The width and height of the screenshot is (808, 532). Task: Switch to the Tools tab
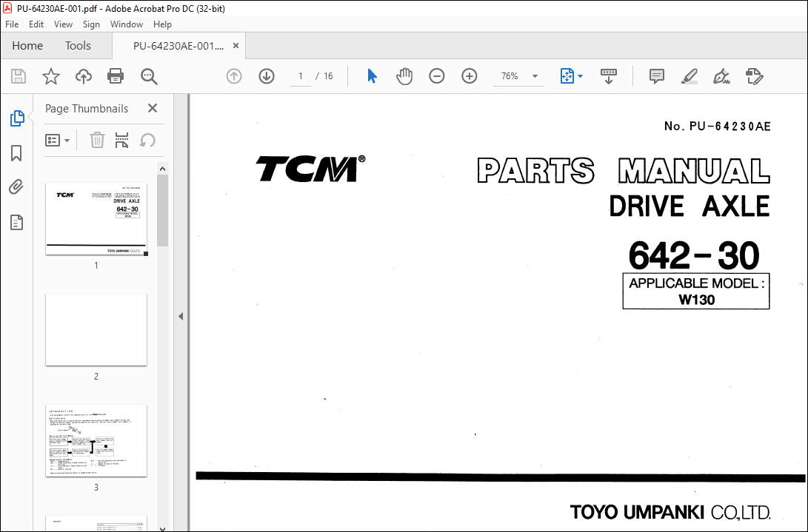pyautogui.click(x=78, y=46)
